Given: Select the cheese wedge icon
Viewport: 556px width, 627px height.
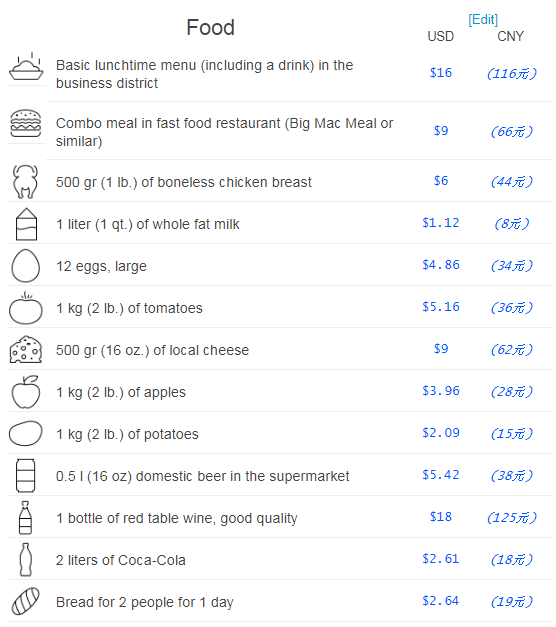Looking at the screenshot, I should (26, 350).
